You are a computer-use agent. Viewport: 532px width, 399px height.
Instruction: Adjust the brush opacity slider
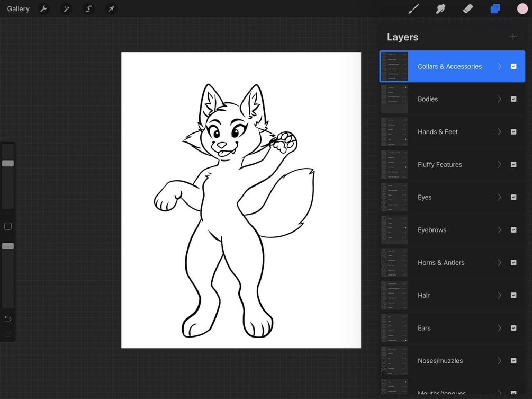coord(8,246)
